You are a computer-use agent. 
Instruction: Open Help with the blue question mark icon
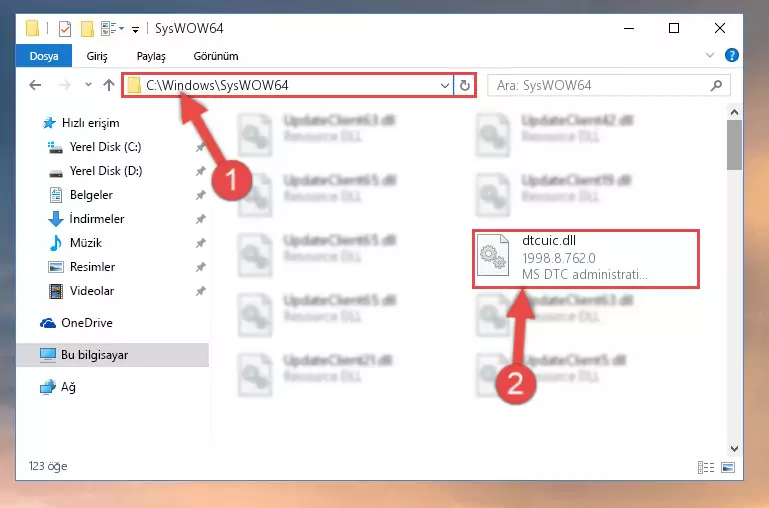tap(731, 55)
